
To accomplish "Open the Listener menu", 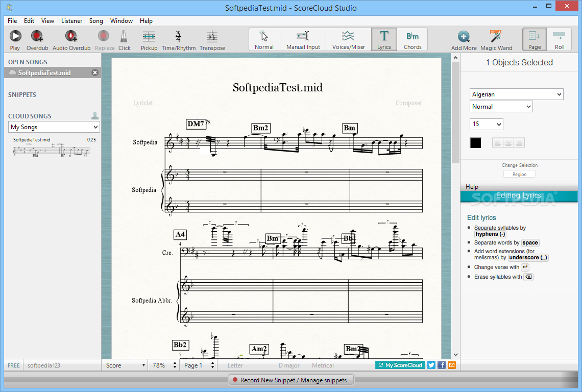I will (x=71, y=21).
